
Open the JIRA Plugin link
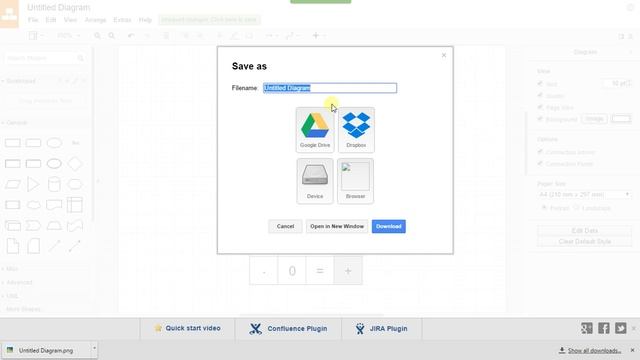[x=382, y=329]
